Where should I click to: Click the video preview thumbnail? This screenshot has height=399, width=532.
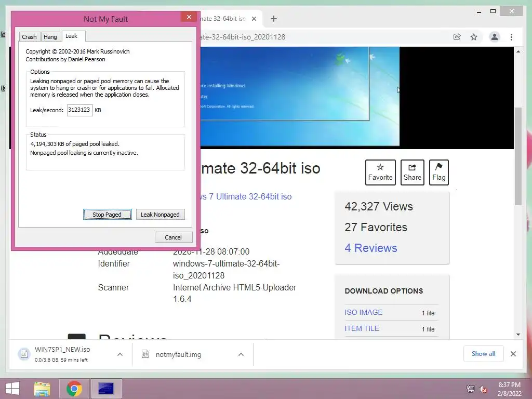click(x=300, y=96)
